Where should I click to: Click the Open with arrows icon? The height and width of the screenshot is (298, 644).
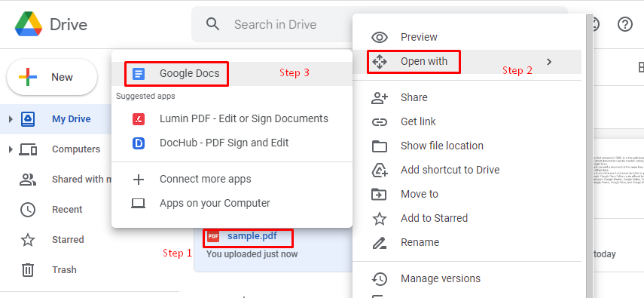379,62
